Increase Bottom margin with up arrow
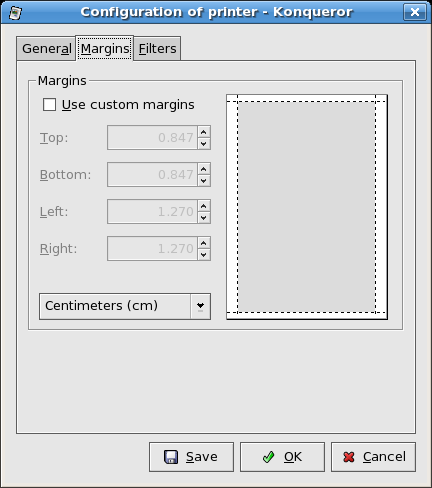This screenshot has height=488, width=432. point(204,169)
